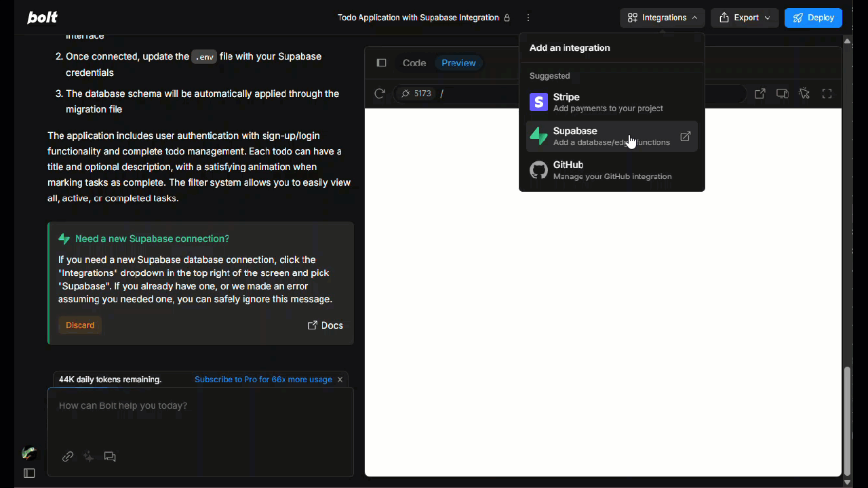Click the Bolt logo
This screenshot has width=868, height=488.
pyautogui.click(x=41, y=17)
